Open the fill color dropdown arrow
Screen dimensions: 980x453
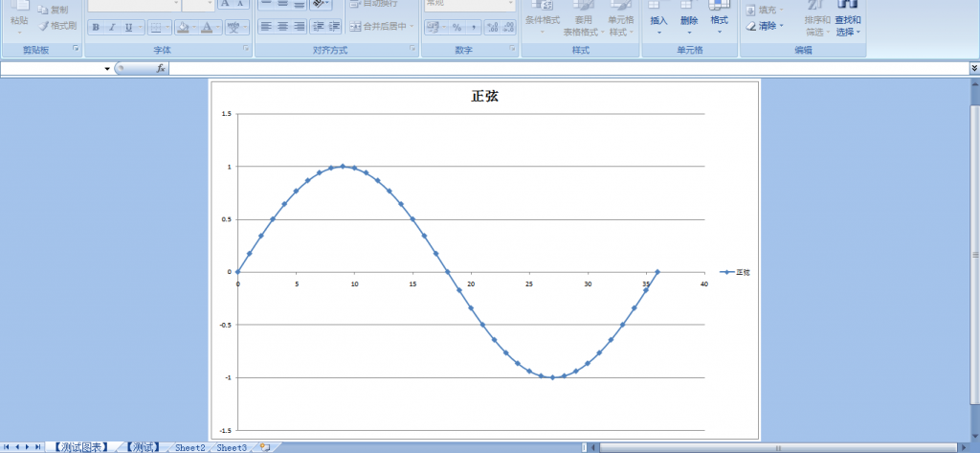click(194, 27)
